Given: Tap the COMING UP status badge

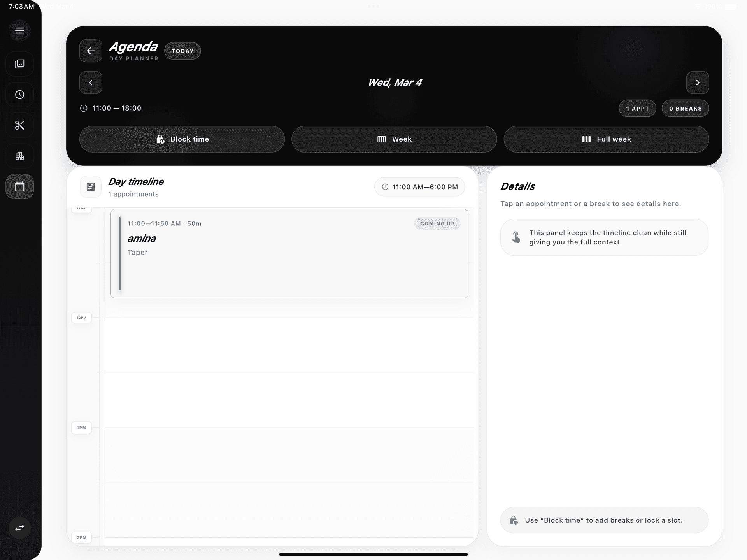Looking at the screenshot, I should coord(437,223).
